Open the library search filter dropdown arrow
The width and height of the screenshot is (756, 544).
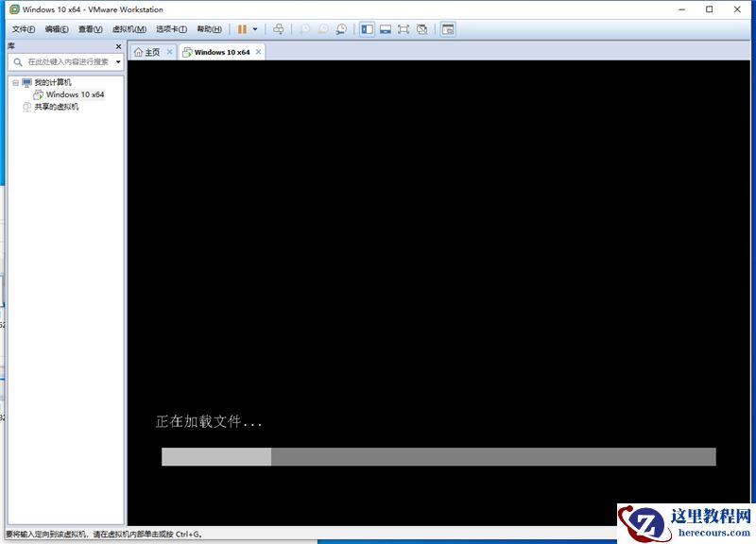[117, 61]
